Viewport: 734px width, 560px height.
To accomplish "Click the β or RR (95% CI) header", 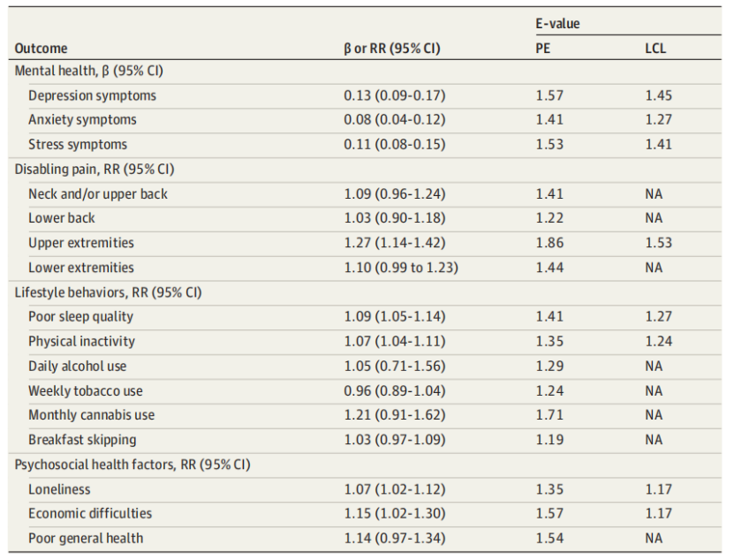I will point(391,49).
